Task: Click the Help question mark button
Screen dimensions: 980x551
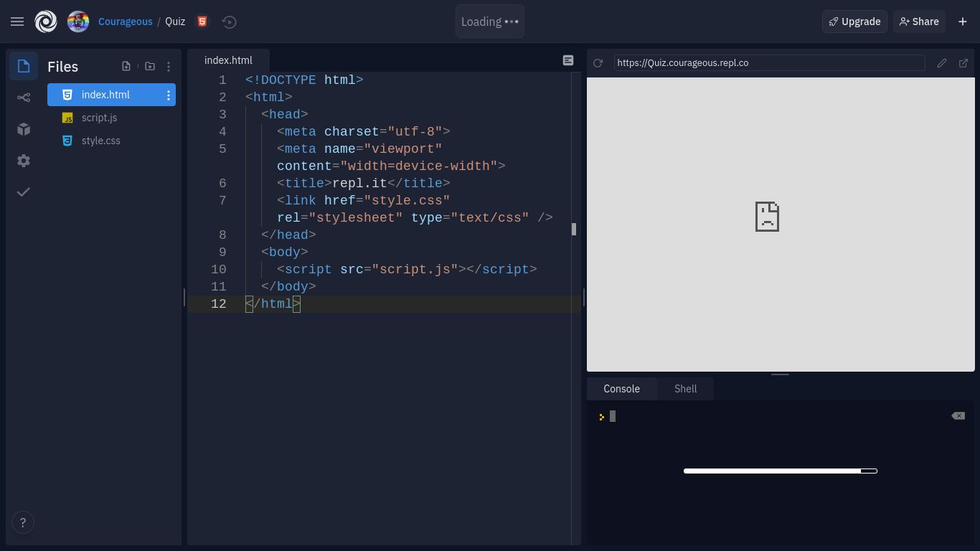Action: [x=23, y=522]
